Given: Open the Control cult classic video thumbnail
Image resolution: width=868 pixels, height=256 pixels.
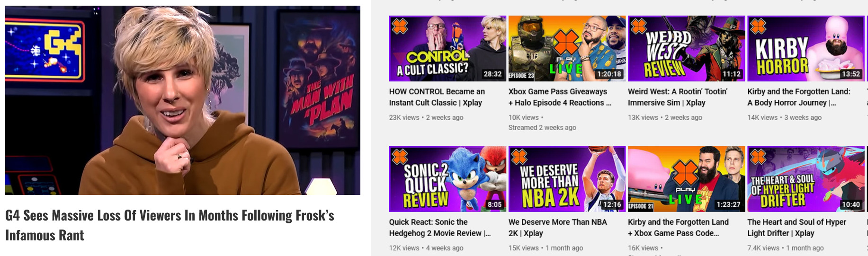Looking at the screenshot, I should 447,49.
